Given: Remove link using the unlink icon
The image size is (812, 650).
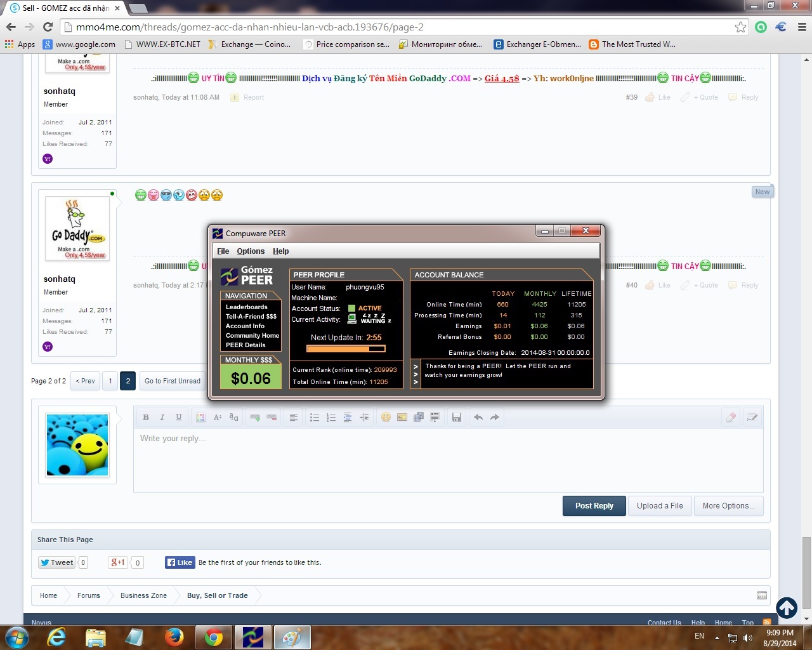Looking at the screenshot, I should [272, 417].
